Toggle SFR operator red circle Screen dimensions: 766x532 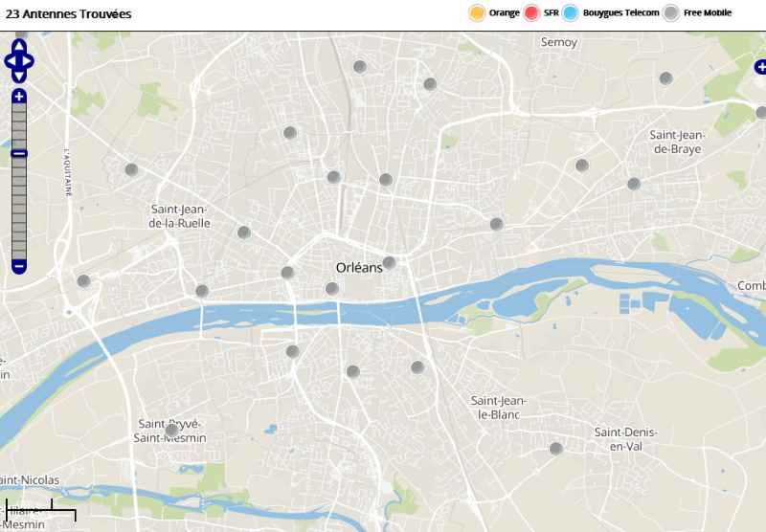[532, 13]
